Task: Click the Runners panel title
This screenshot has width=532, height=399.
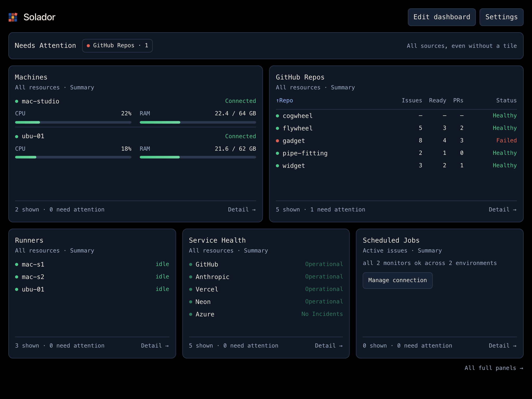Action: [29, 240]
